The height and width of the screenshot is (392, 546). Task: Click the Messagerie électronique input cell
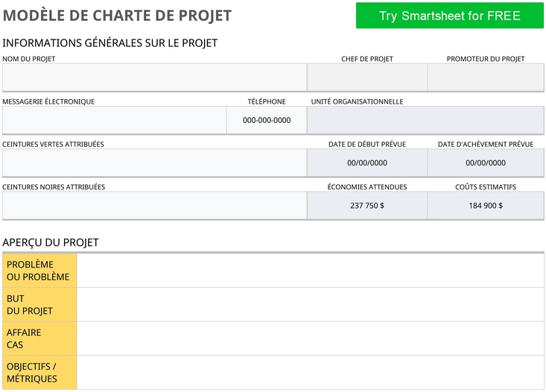[x=114, y=120]
